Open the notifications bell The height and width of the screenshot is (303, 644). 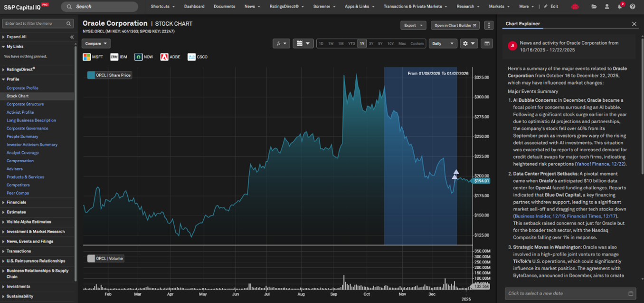click(620, 7)
